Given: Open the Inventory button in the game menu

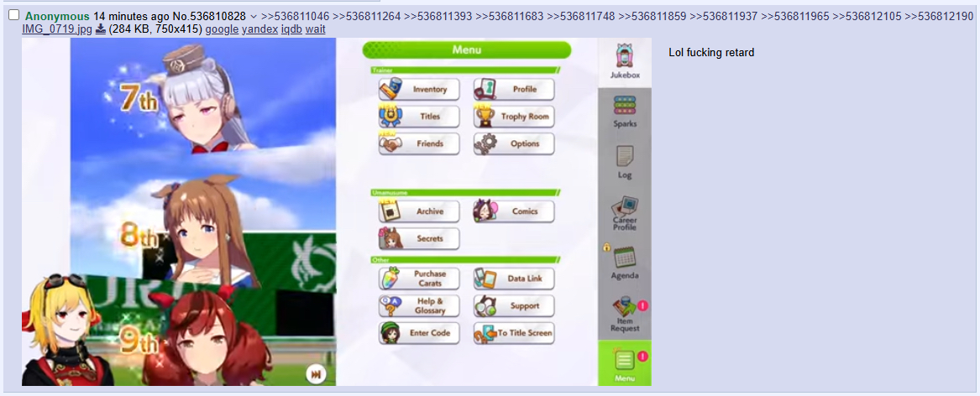Looking at the screenshot, I should 419,89.
